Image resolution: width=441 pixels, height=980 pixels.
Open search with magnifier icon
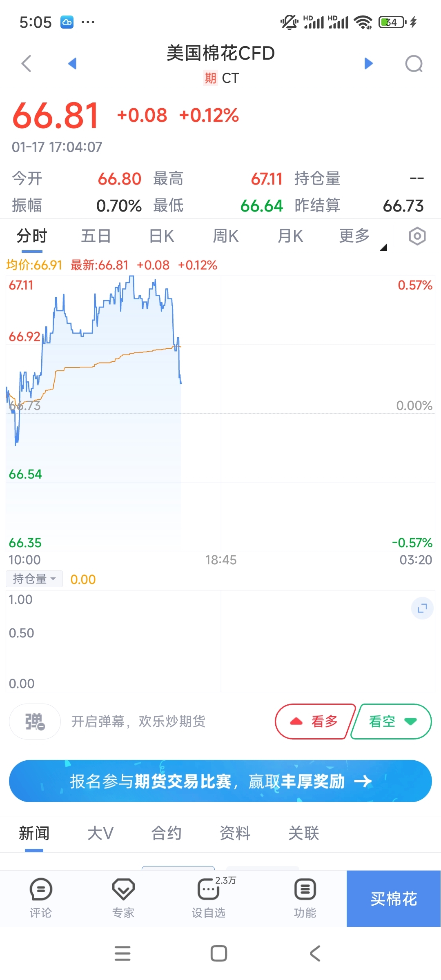pyautogui.click(x=414, y=64)
